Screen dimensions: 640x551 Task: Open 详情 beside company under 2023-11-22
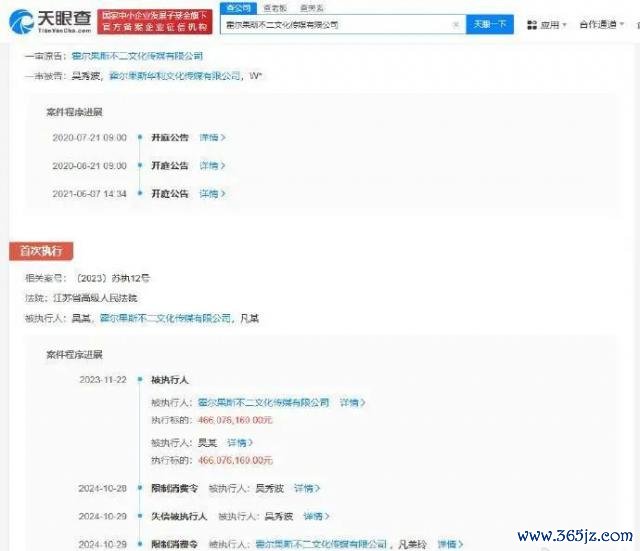(x=353, y=402)
